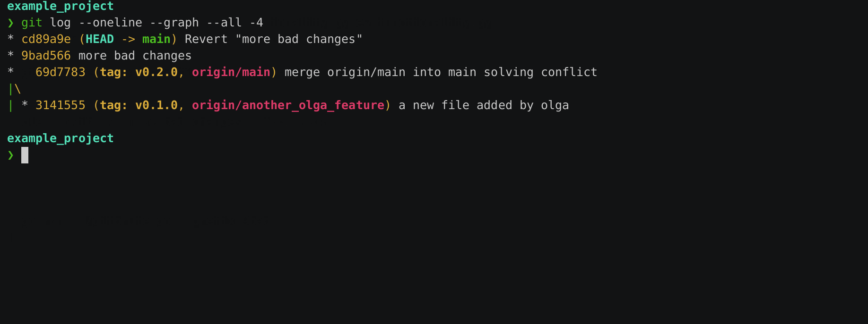Click the git command word
This screenshot has height=324, width=868.
point(32,23)
